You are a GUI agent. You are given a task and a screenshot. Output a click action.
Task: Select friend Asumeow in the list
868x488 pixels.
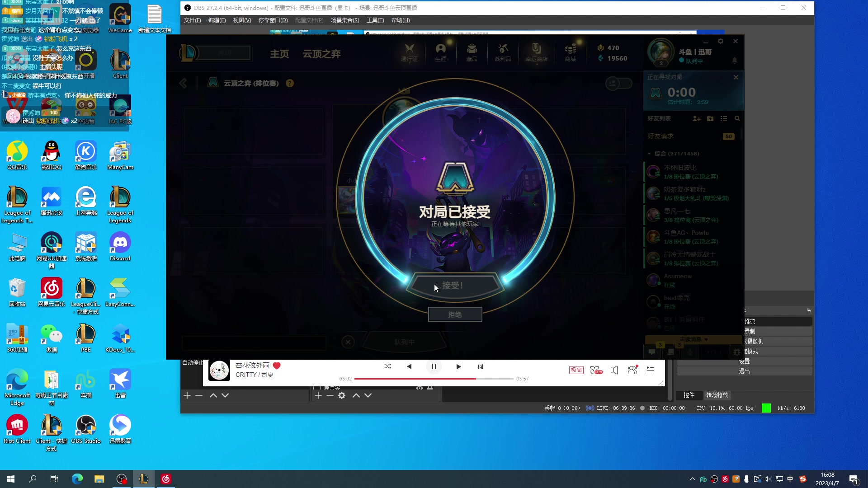click(x=692, y=280)
